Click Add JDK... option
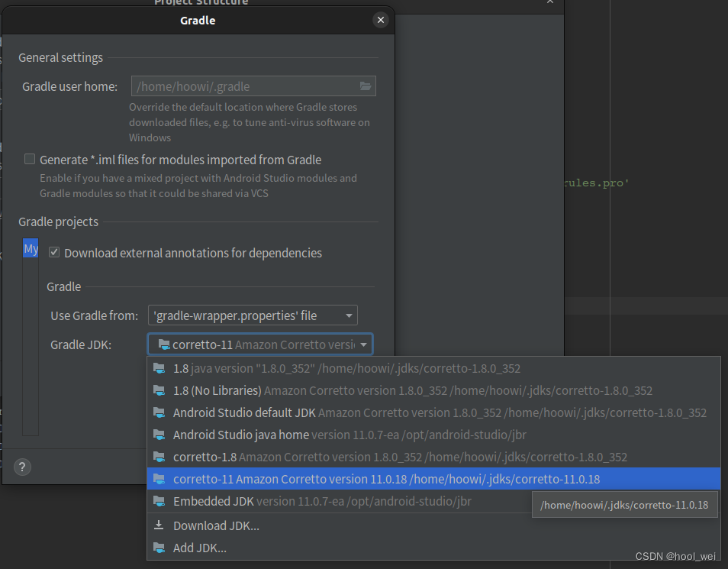This screenshot has height=569, width=728. pyautogui.click(x=433, y=548)
